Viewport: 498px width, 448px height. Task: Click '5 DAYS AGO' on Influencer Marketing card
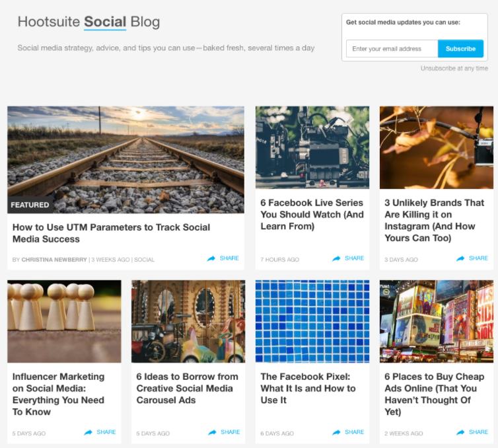point(29,433)
